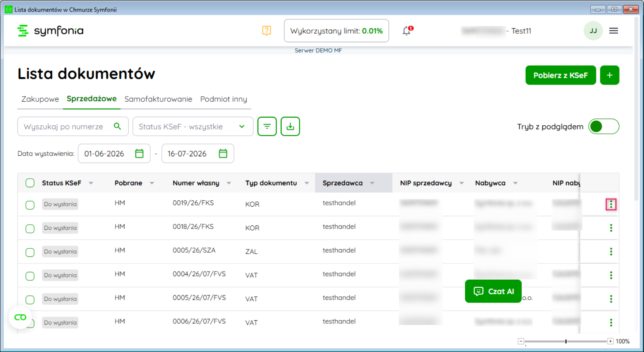Screen dimensions: 644x352
Task: Click the vertical scrollbar
Action: pyautogui.click(x=636, y=108)
